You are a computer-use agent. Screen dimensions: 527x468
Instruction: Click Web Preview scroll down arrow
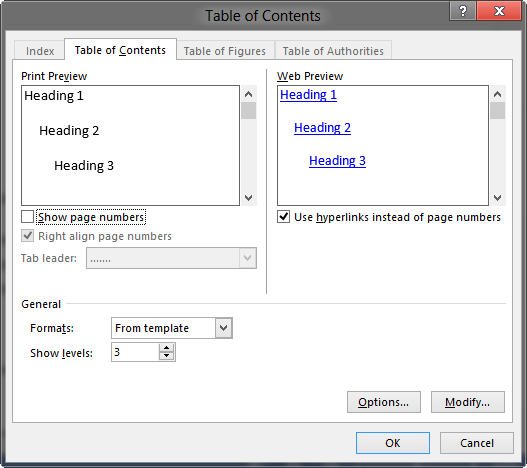tap(497, 198)
